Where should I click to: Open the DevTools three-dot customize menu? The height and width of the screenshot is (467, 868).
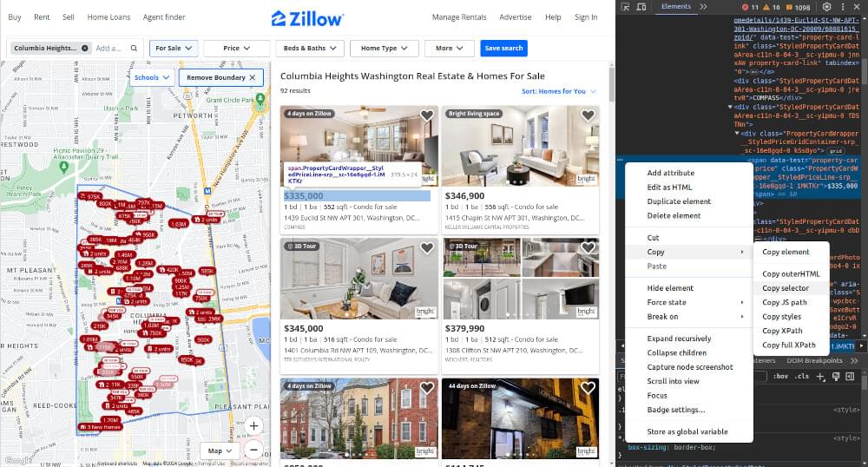pos(843,7)
